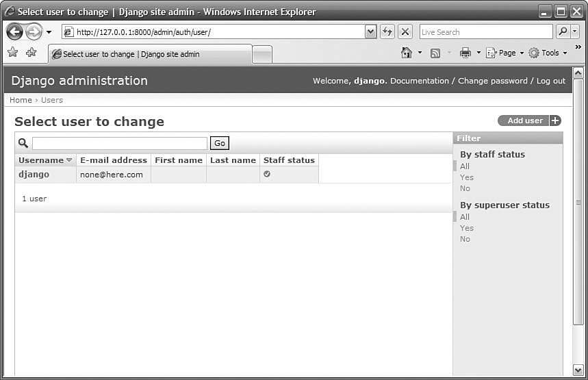Sort by the Username column header

[41, 160]
